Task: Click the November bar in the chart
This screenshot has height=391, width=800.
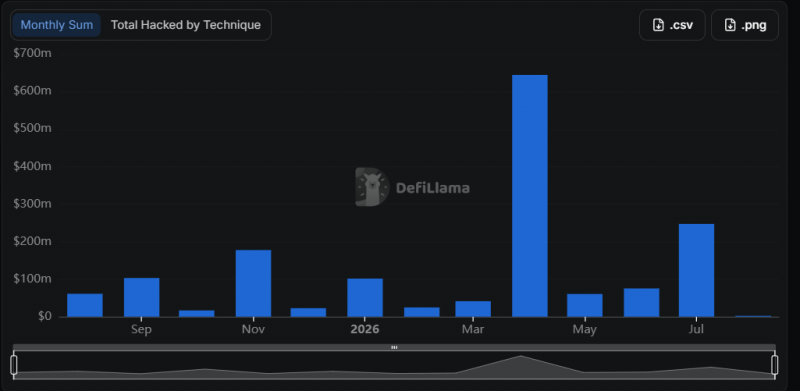Action: 253,283
